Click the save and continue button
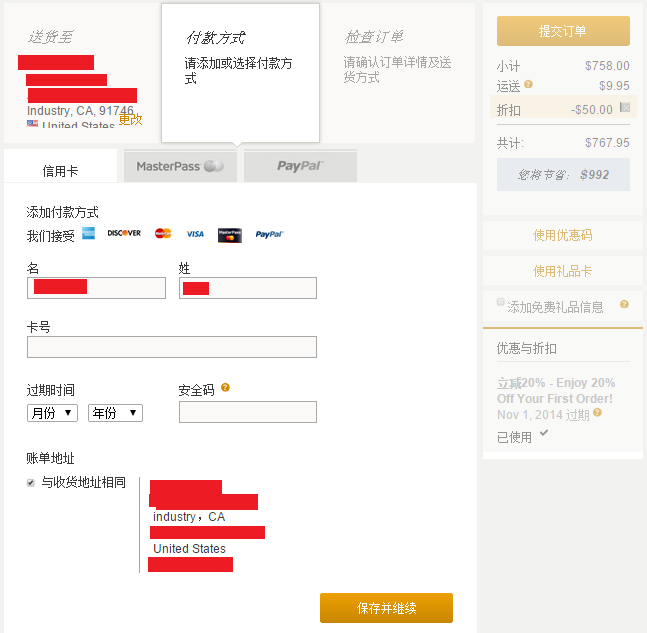The width and height of the screenshot is (647, 633). 386,608
